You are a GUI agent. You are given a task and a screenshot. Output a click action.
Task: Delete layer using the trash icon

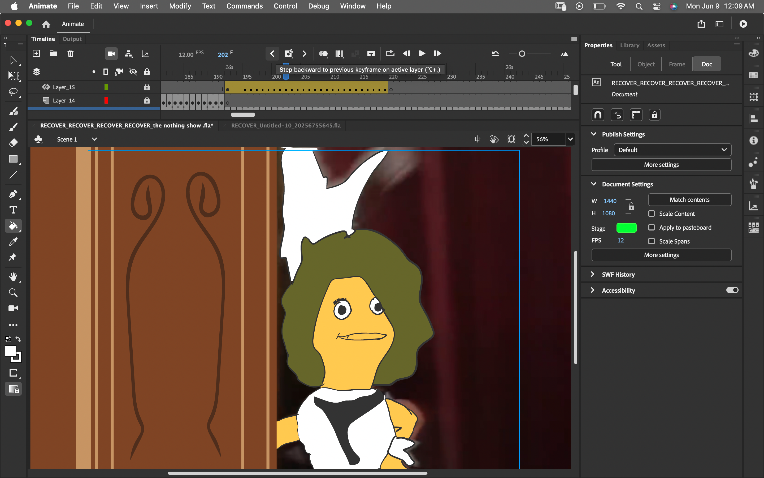70,54
